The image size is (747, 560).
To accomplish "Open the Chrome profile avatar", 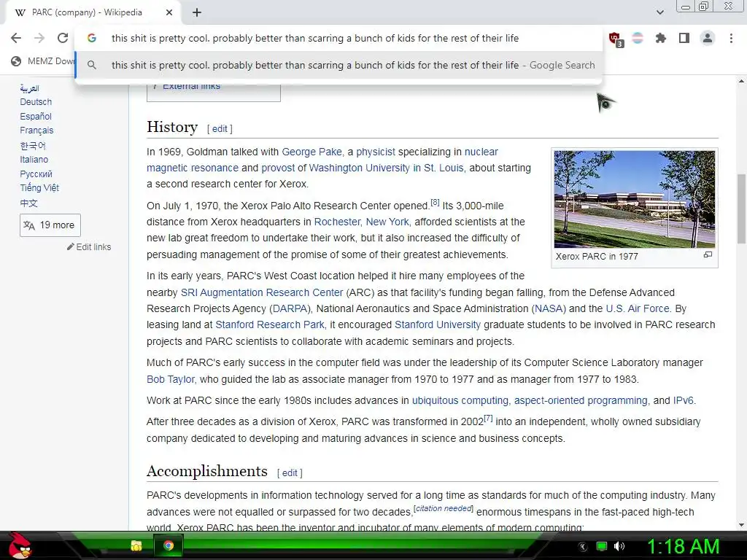I will [708, 38].
